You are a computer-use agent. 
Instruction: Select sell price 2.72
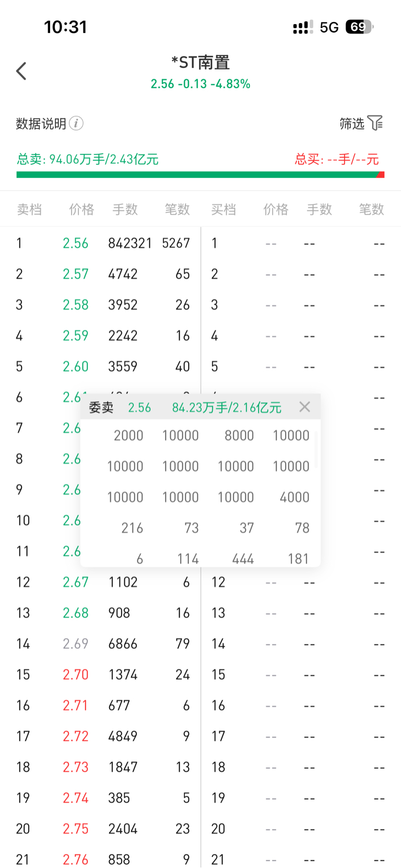(76, 736)
